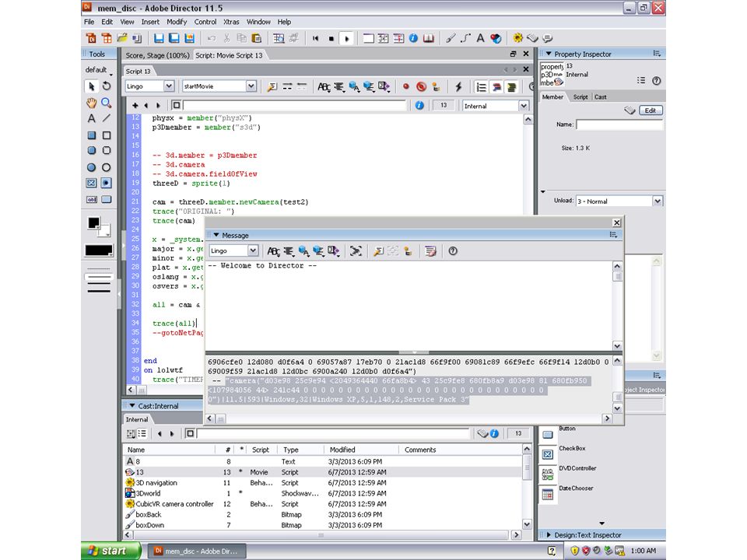Expand the Design:Text Inspector panel

point(549,535)
